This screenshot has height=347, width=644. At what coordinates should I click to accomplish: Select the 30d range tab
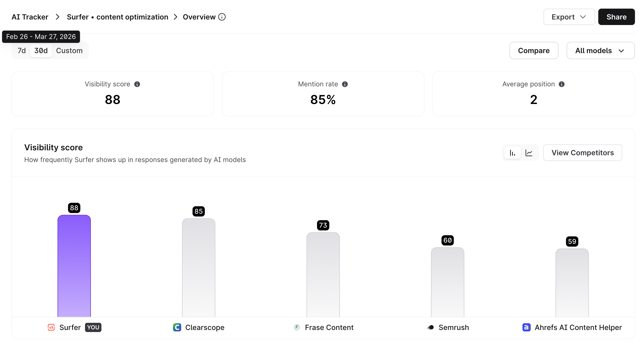41,51
